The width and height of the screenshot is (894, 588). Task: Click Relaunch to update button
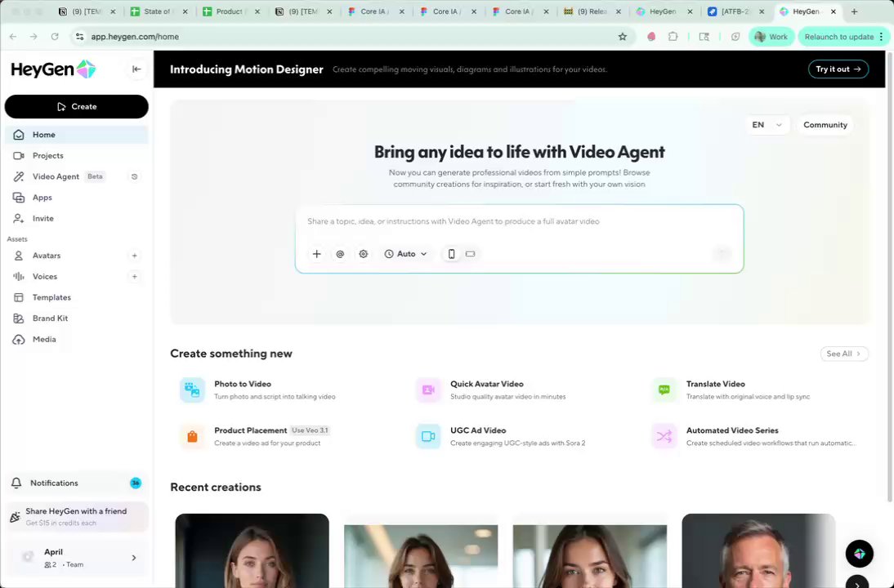tap(843, 37)
